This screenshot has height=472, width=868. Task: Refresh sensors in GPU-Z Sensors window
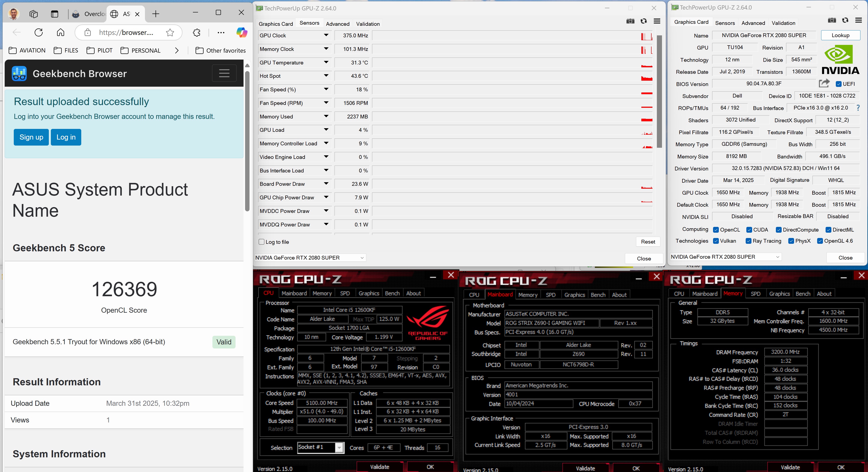[x=644, y=21]
